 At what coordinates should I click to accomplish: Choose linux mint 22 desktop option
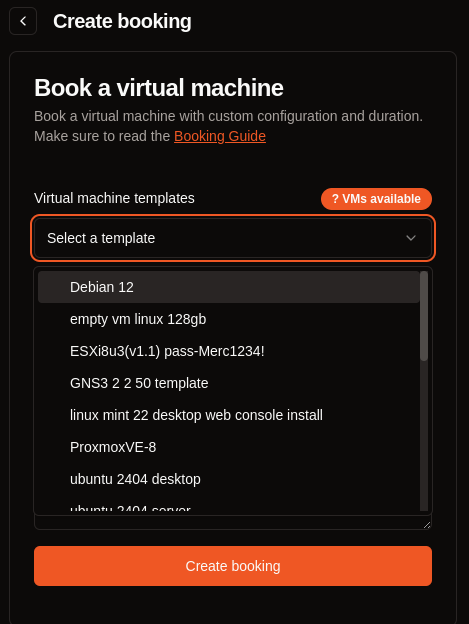pyautogui.click(x=229, y=415)
